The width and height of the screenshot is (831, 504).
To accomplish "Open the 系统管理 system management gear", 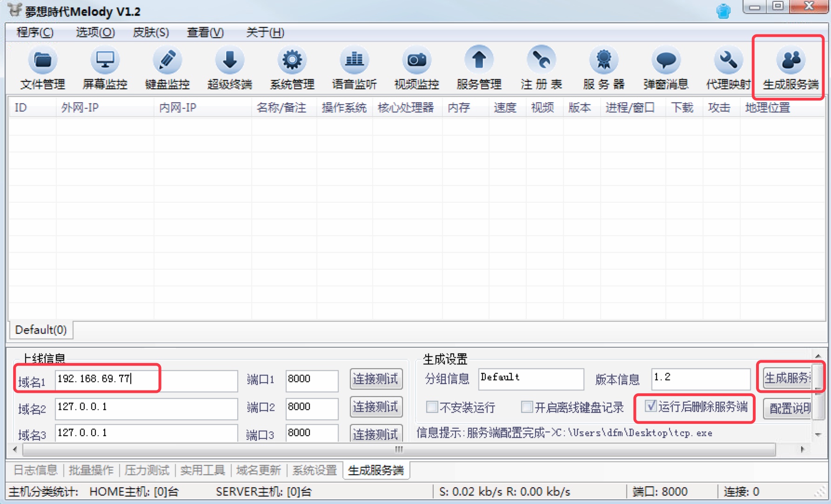I will coord(292,69).
